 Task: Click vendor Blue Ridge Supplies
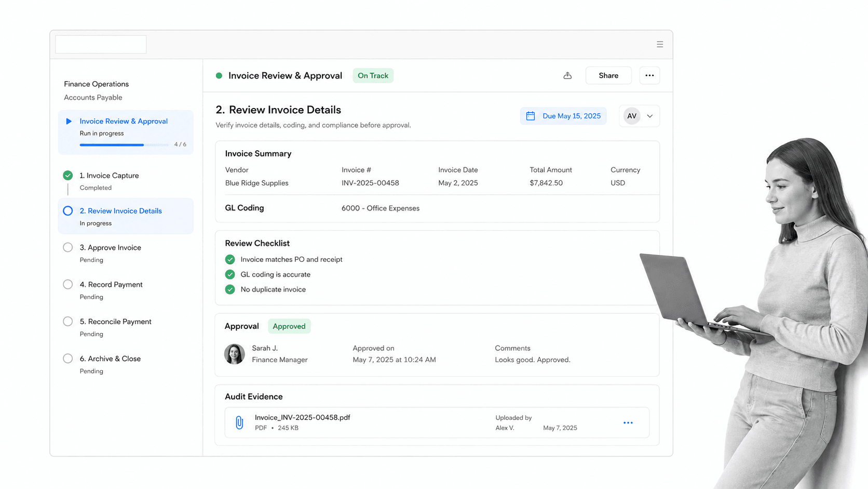(x=256, y=183)
